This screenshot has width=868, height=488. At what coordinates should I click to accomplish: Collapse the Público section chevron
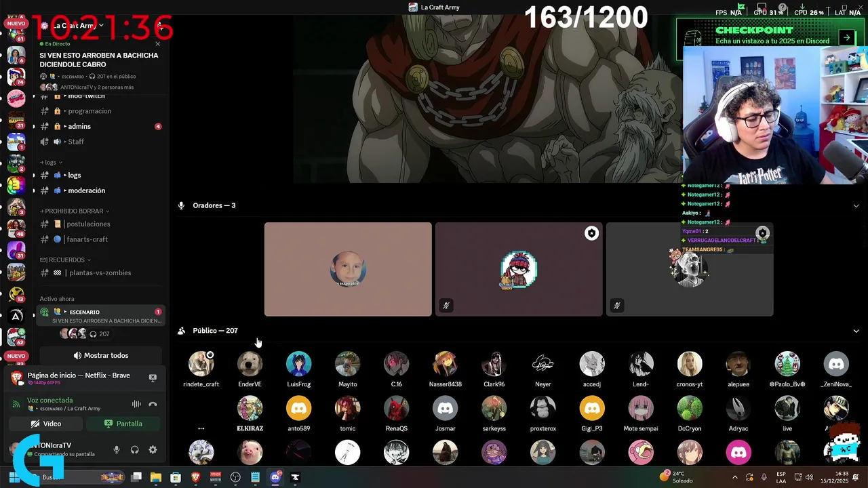point(856,331)
